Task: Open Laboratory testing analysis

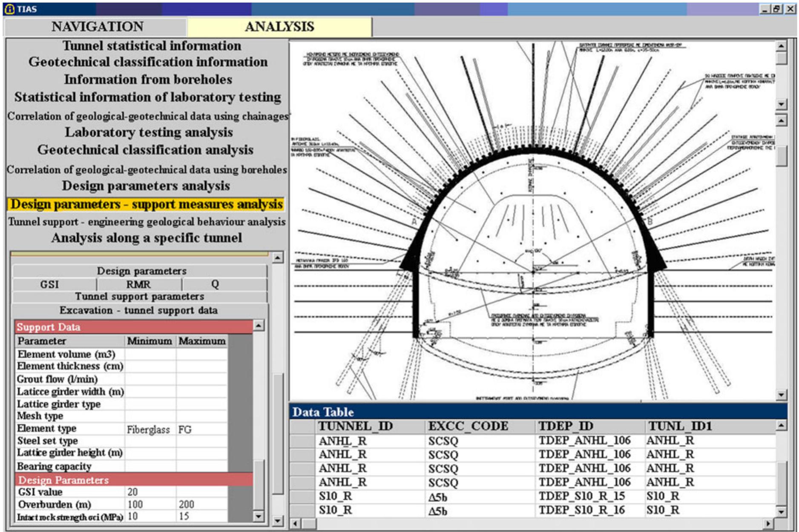Action: tap(149, 132)
